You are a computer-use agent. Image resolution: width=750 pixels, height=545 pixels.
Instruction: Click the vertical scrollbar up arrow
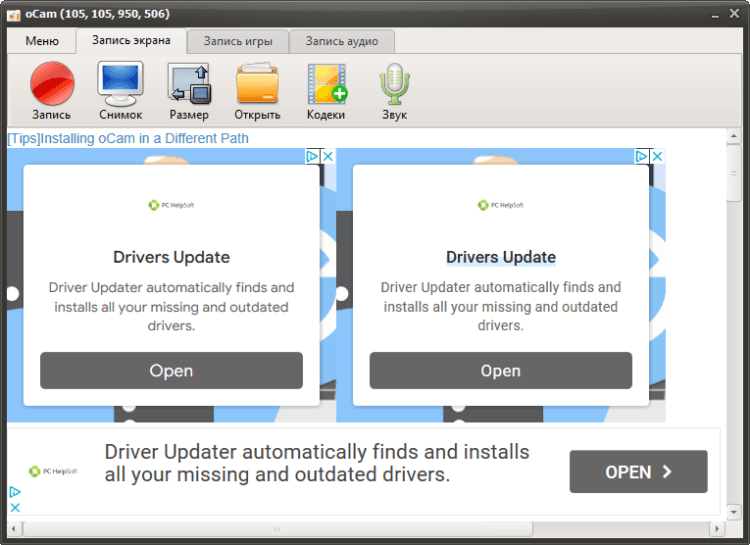coord(733,137)
